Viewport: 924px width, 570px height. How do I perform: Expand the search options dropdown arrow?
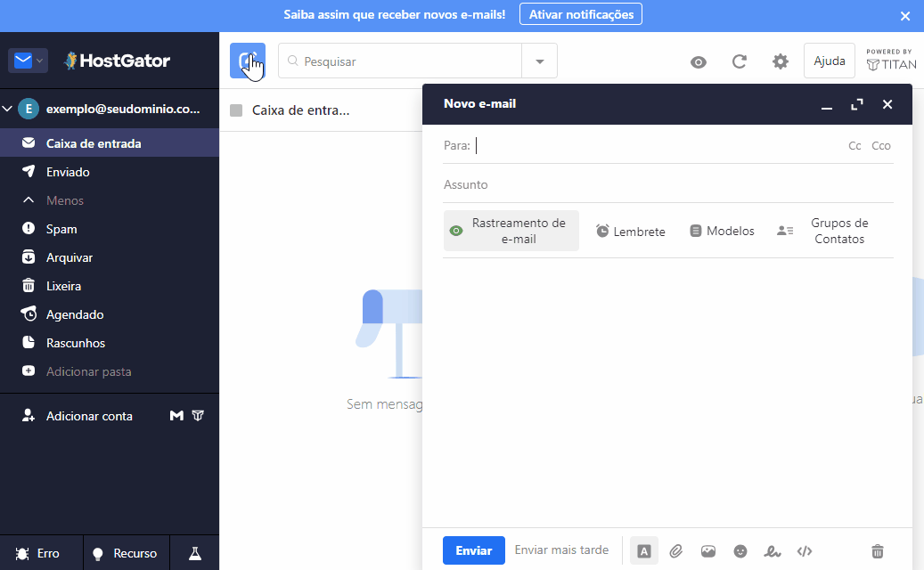pos(539,61)
